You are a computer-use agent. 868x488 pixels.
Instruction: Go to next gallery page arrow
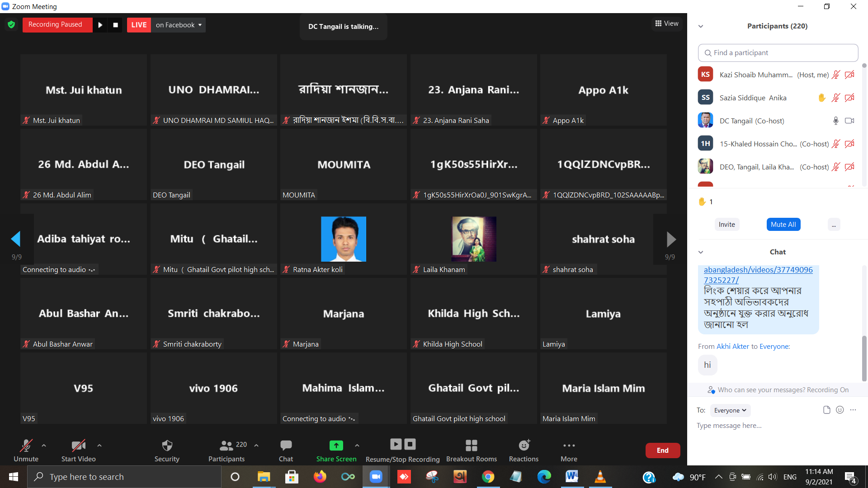[671, 239]
